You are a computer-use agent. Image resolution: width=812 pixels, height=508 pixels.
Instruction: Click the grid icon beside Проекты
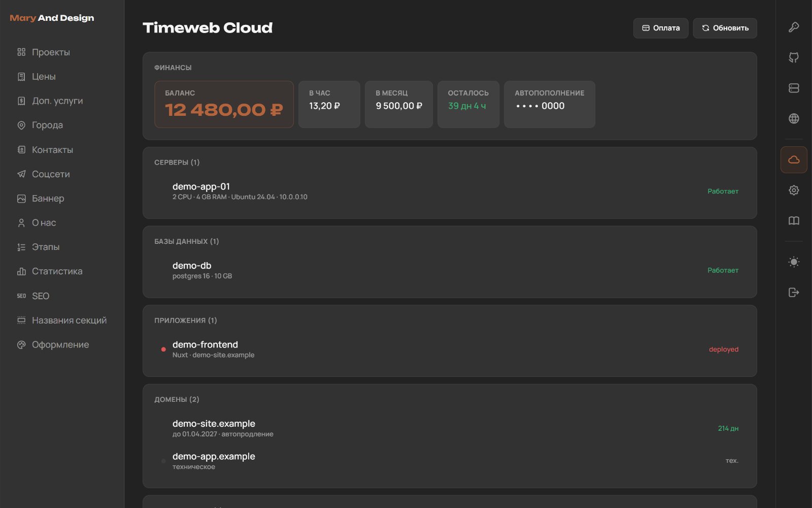(21, 52)
